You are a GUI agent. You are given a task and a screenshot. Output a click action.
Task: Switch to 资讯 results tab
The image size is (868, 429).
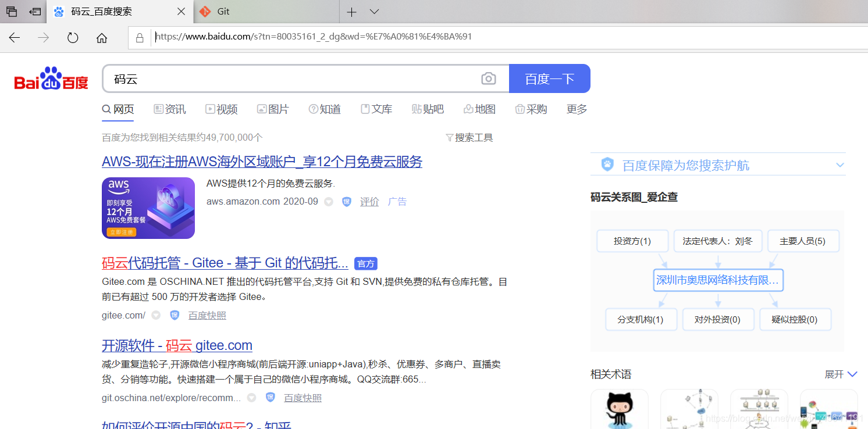170,109
